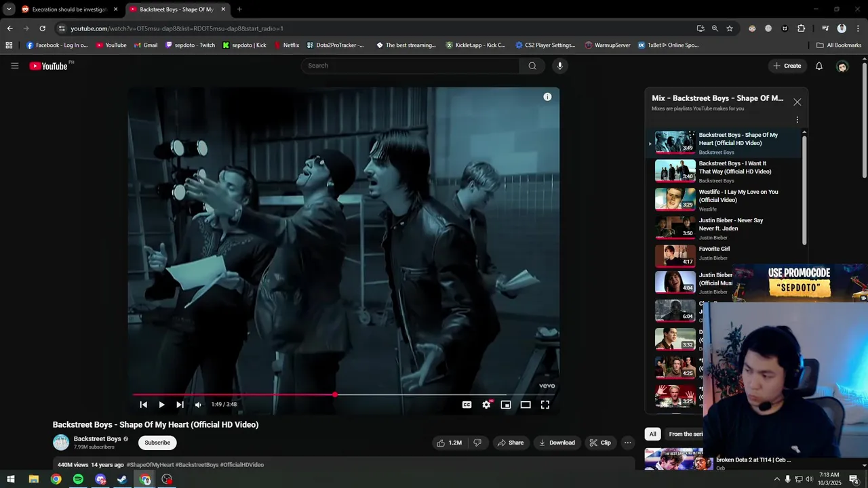
Task: Skip to next video in player
Action: click(180, 405)
